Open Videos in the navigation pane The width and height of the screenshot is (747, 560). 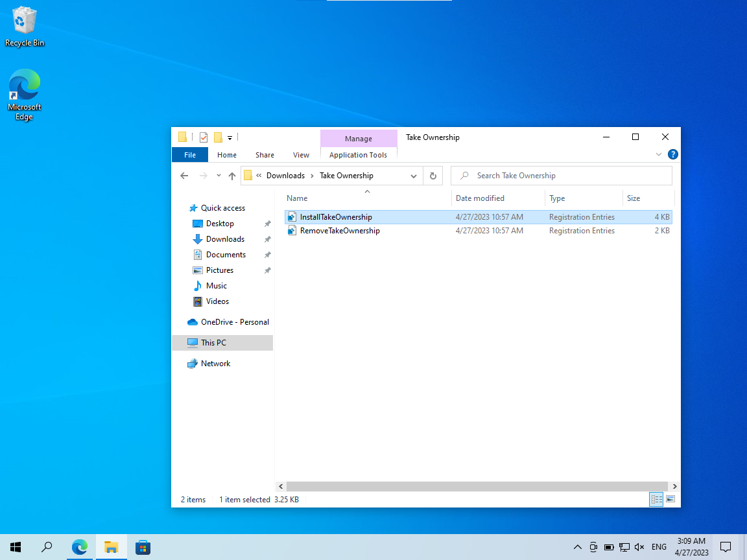tap(217, 301)
